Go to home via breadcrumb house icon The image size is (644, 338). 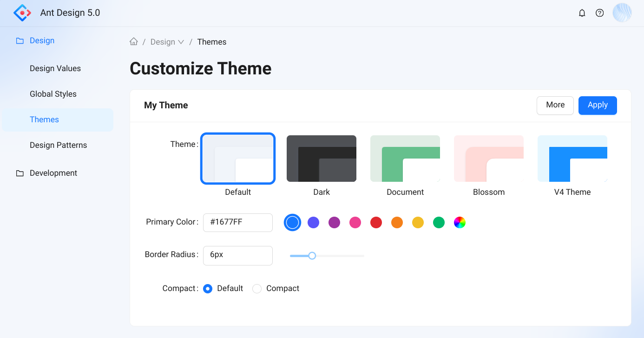pyautogui.click(x=134, y=41)
